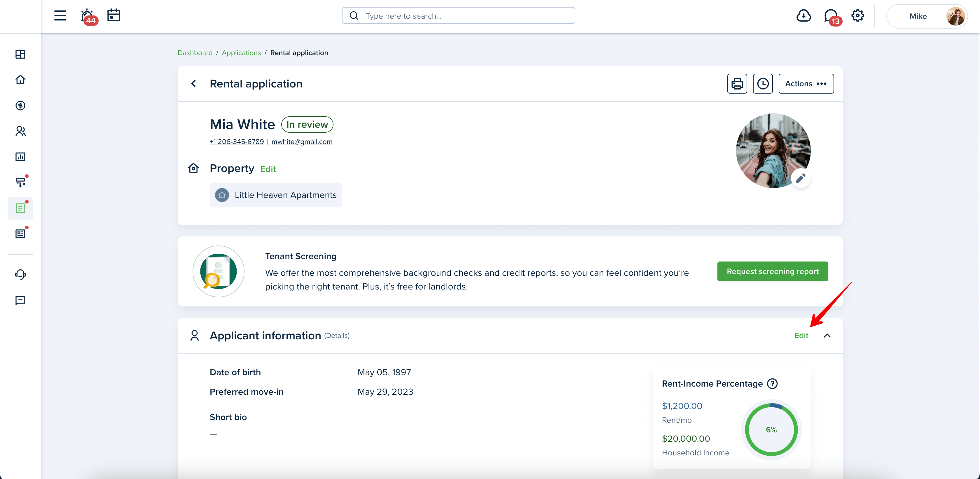This screenshot has width=980, height=479.
Task: Edit the Property section
Action: point(268,169)
